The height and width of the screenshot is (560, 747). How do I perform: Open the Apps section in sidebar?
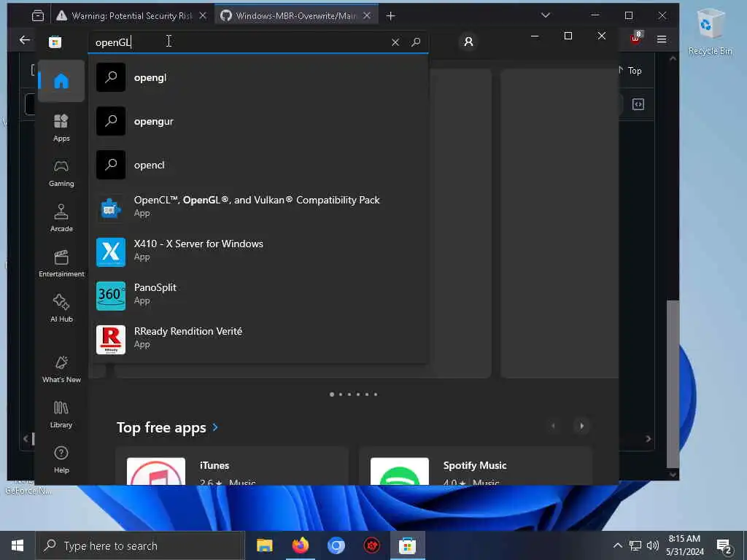point(61,128)
